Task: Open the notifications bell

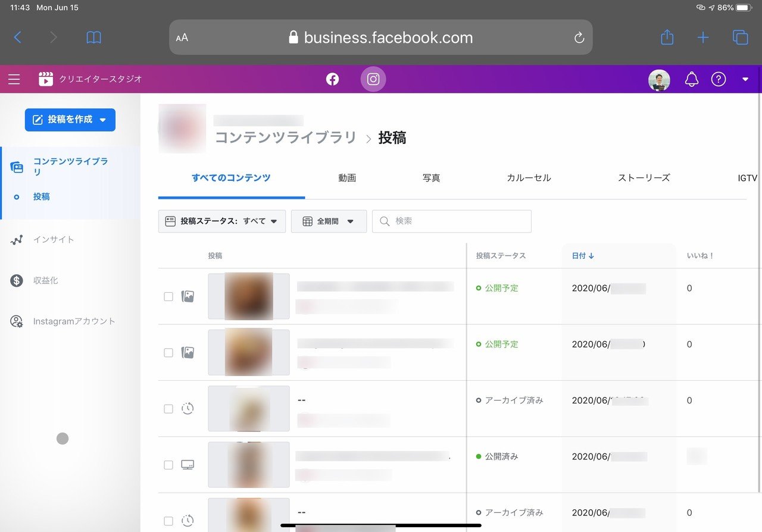Action: point(691,79)
